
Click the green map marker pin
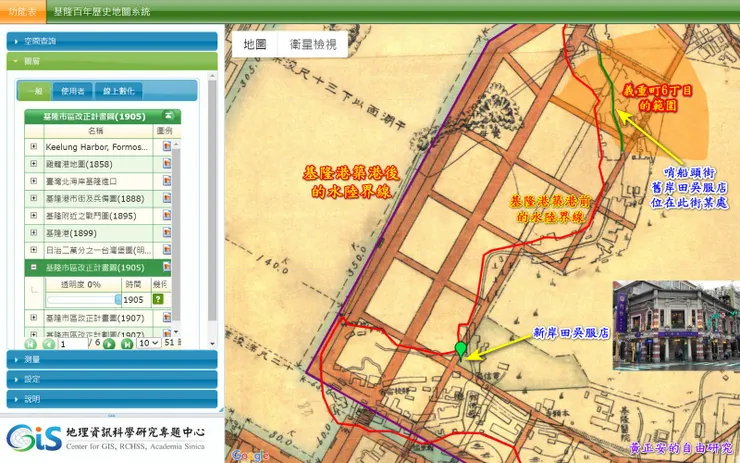pyautogui.click(x=461, y=351)
